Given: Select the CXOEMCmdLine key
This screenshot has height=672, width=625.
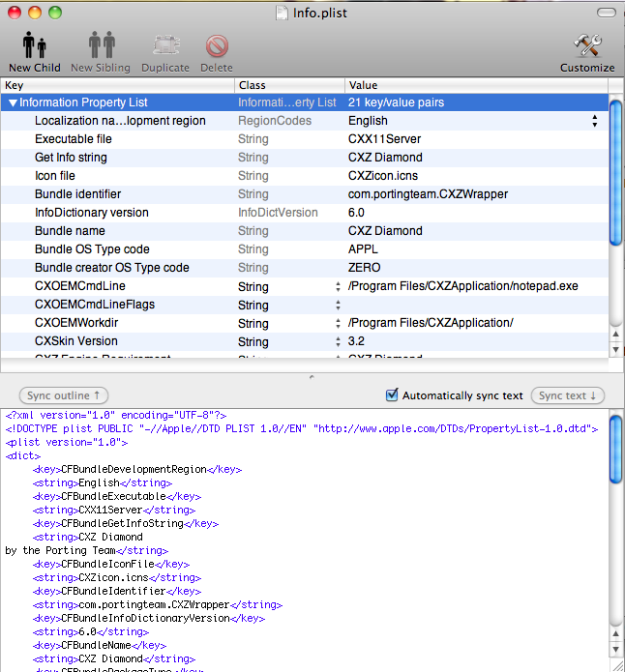Looking at the screenshot, I should (x=80, y=286).
